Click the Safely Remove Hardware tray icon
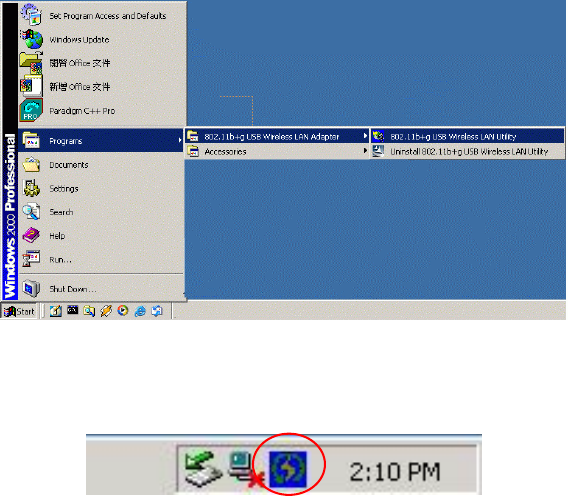The width and height of the screenshot is (568, 496). [203, 468]
